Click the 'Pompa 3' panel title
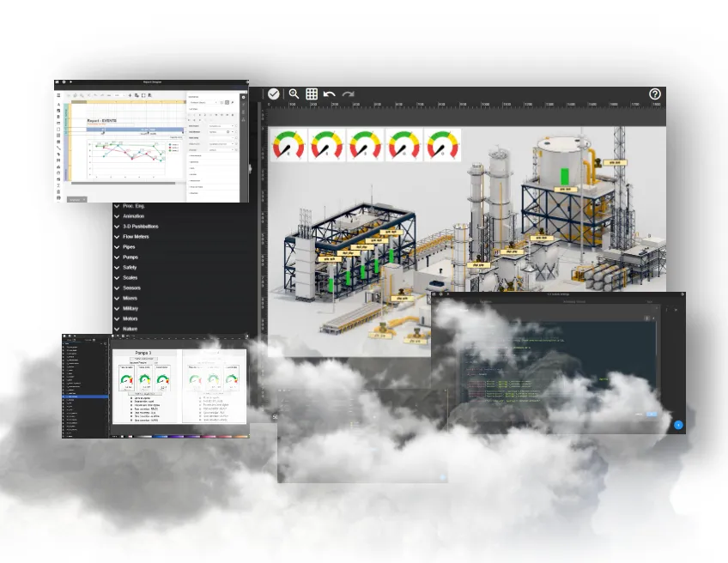The width and height of the screenshot is (728, 563). point(143,354)
